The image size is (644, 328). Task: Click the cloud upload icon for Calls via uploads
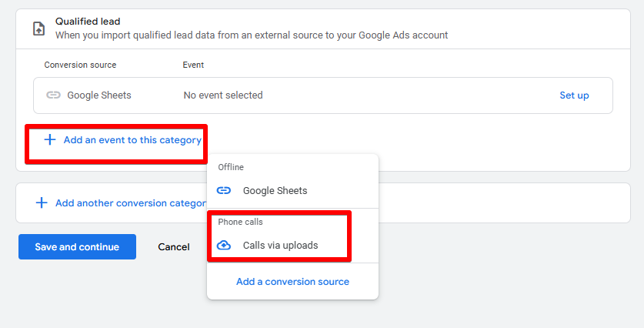pos(224,245)
